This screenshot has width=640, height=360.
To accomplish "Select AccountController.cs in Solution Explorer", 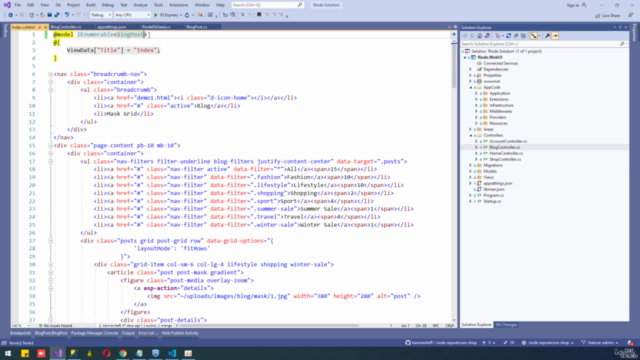I will (x=508, y=141).
